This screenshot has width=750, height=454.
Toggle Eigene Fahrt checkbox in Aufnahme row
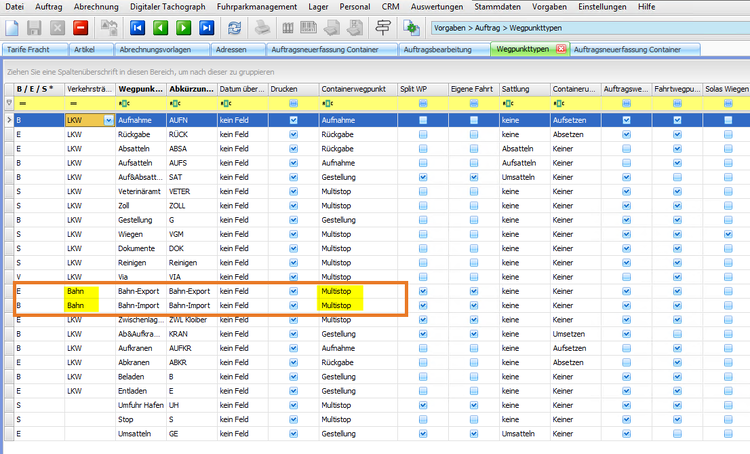[473, 120]
